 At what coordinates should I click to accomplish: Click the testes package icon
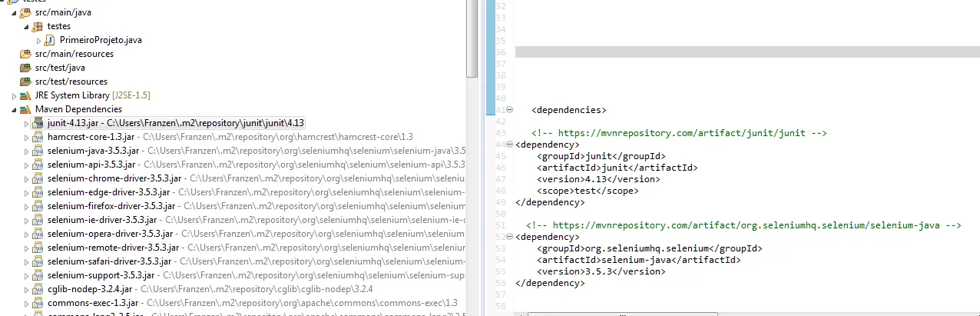38,26
